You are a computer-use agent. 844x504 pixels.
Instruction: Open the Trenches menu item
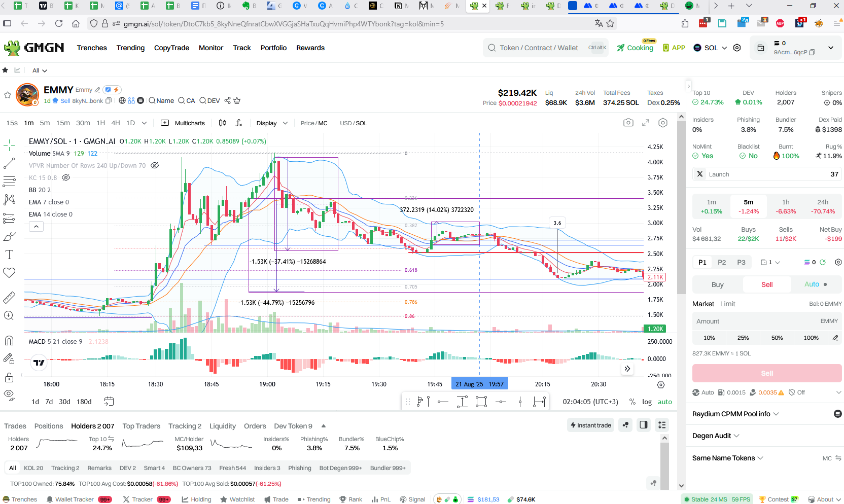click(92, 48)
